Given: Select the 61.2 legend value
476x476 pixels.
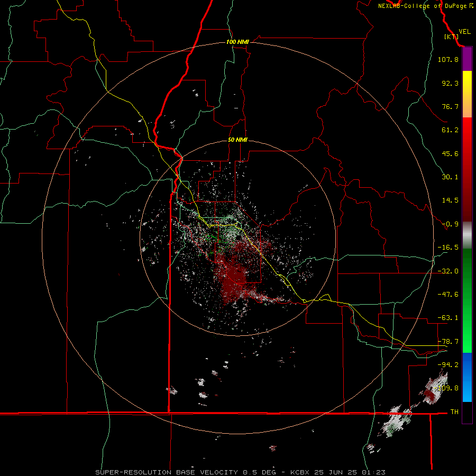Looking at the screenshot, I should click(x=450, y=130).
